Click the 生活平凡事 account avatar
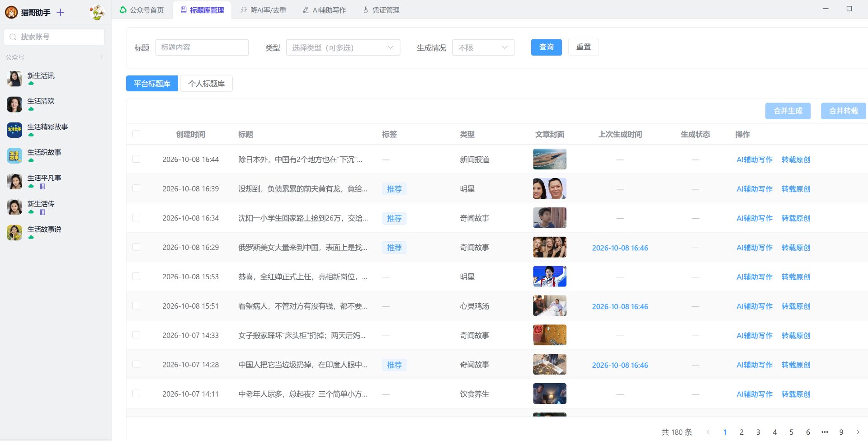The image size is (868, 441). (14, 181)
